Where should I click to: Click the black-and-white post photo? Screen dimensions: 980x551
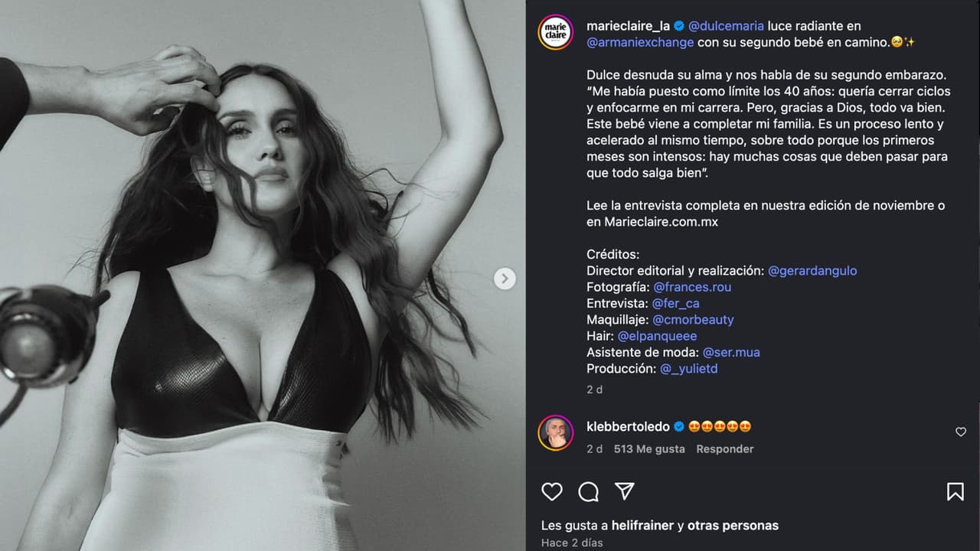click(x=260, y=306)
